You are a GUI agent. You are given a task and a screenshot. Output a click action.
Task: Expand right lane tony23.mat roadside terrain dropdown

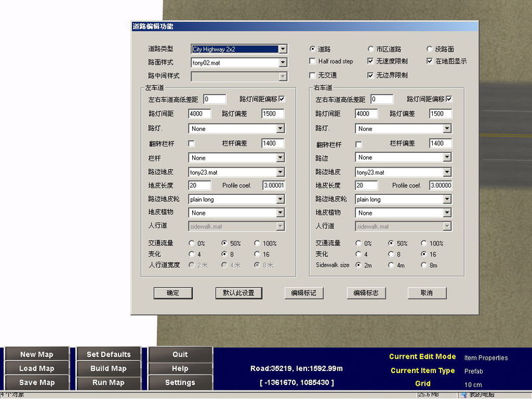coord(447,172)
